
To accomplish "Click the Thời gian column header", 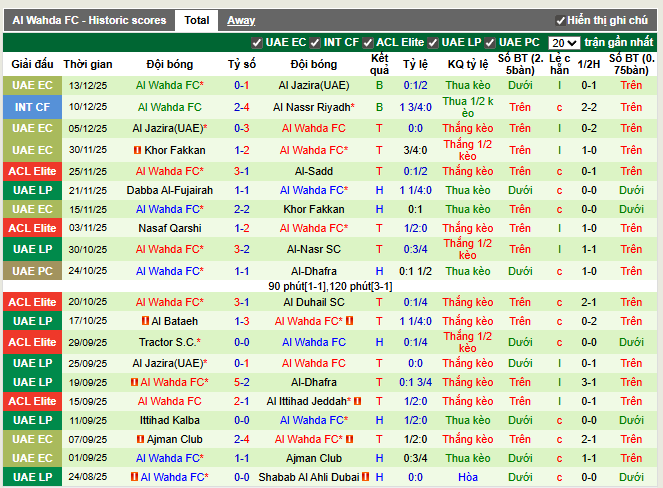I will 88,64.
